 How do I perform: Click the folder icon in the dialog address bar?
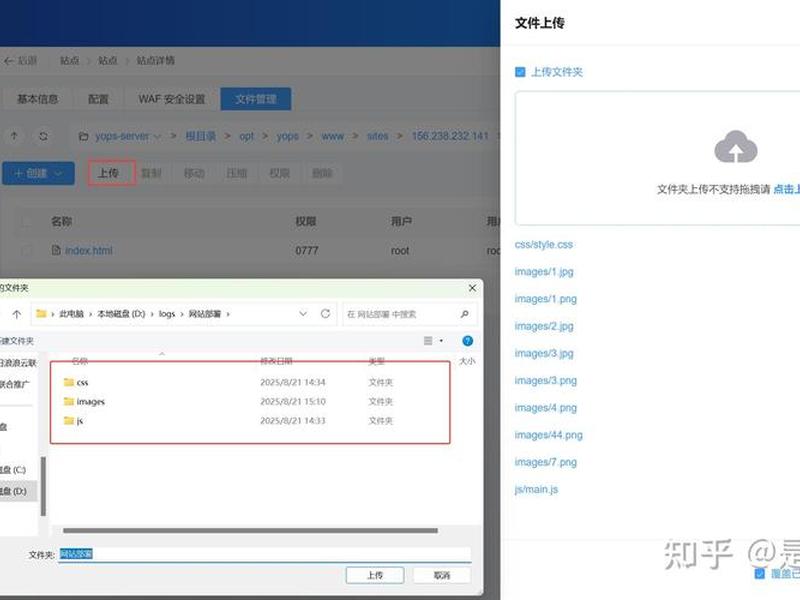pyautogui.click(x=41, y=314)
